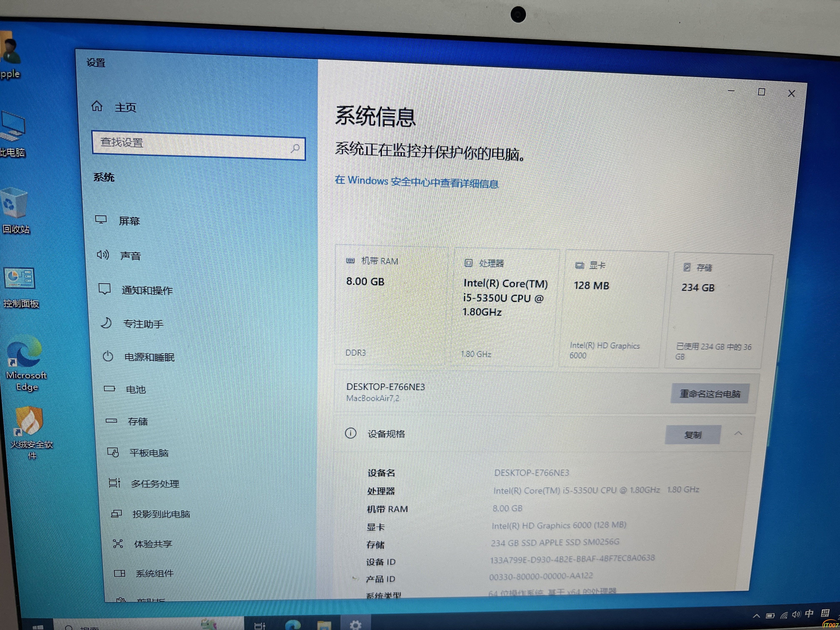Click the 平板电脑 tablet icon
This screenshot has width=840, height=630.
click(113, 452)
